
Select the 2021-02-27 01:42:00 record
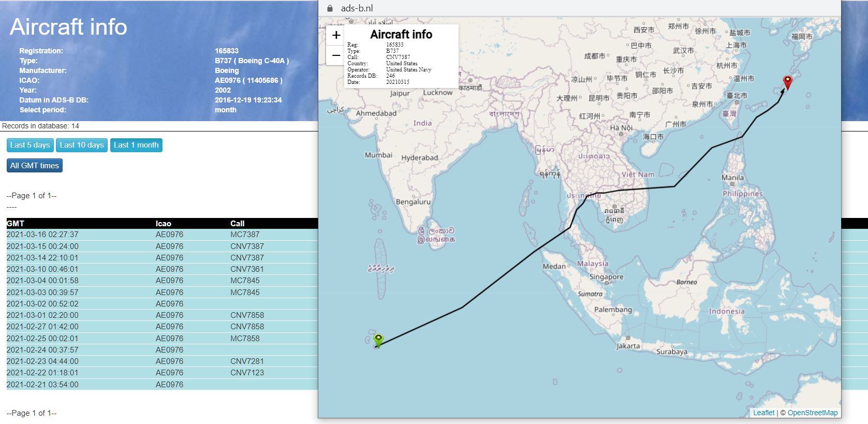(x=162, y=327)
